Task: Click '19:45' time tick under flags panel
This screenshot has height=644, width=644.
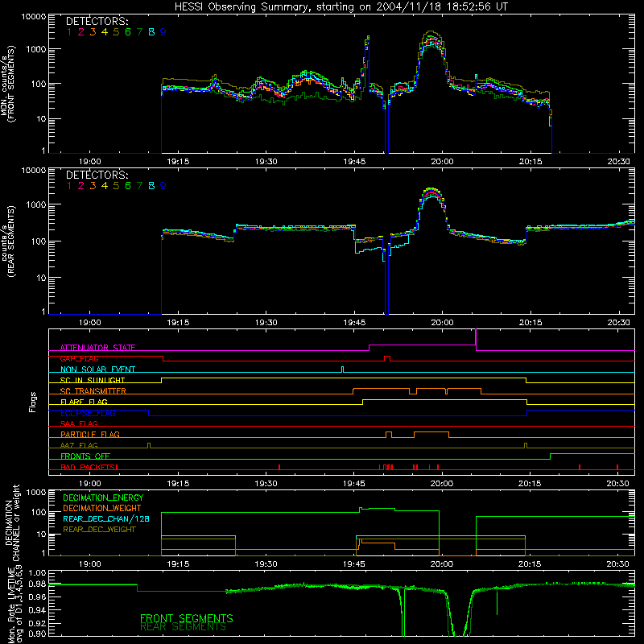Action: pyautogui.click(x=354, y=484)
